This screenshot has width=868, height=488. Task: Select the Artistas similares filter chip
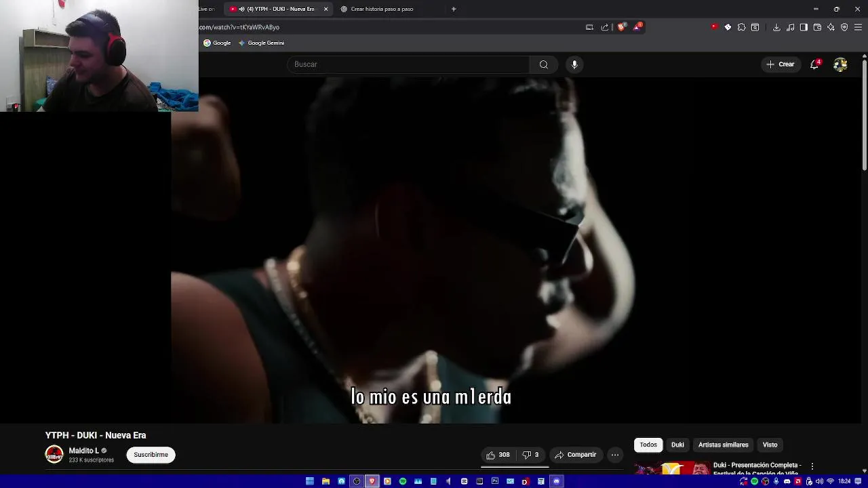[723, 445]
